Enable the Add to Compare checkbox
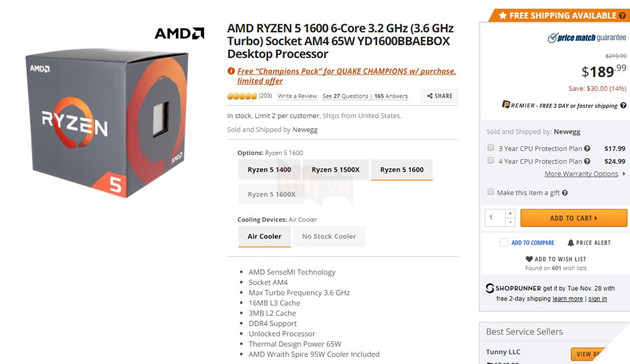Viewport: 630px width, 364px height. 504,242
